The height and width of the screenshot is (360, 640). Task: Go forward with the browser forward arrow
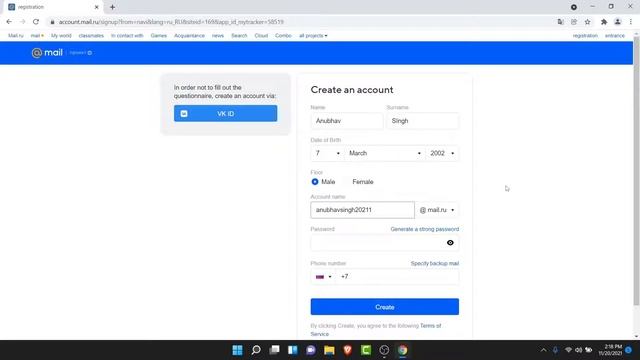[x=22, y=22]
